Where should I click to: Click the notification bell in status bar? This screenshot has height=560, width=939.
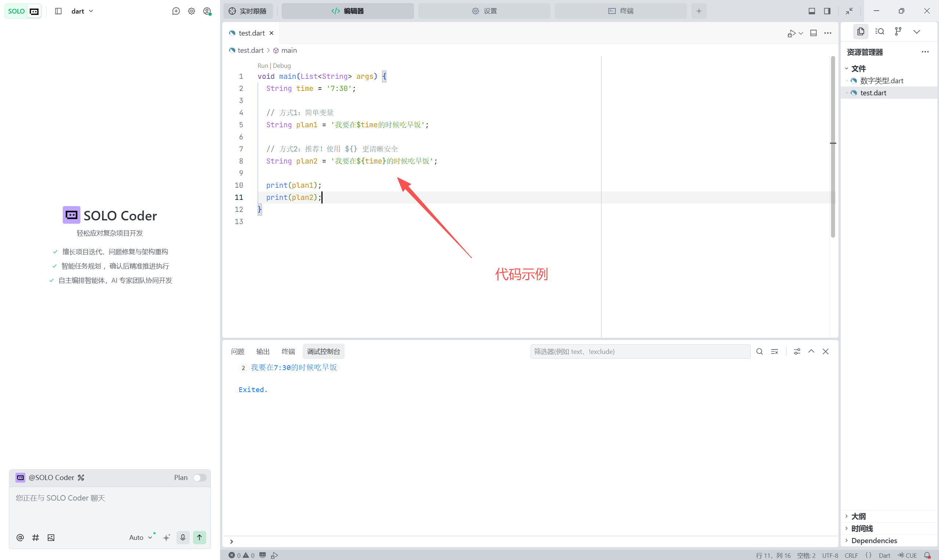[927, 555]
